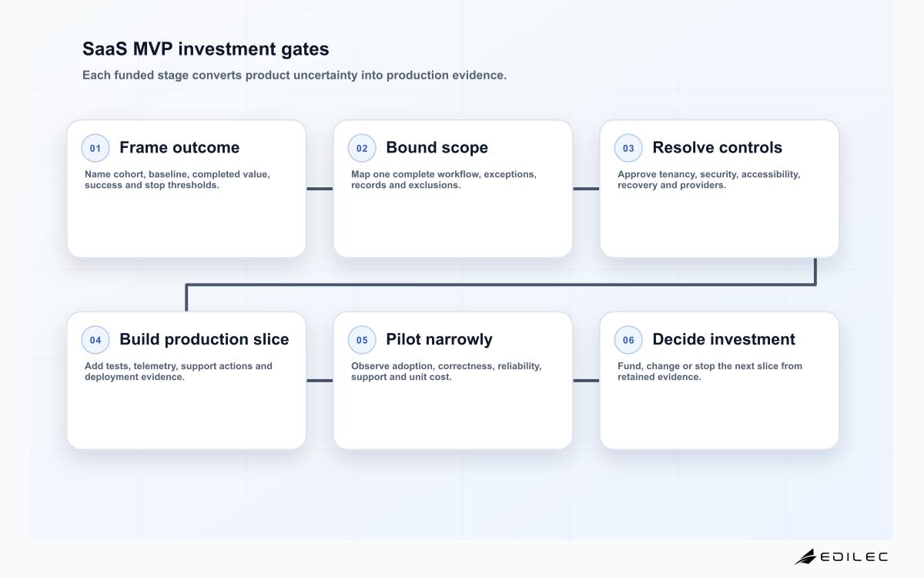Screen dimensions: 924x578
Task: Click the 'Name cohort, baseline' description text
Action: pos(177,180)
